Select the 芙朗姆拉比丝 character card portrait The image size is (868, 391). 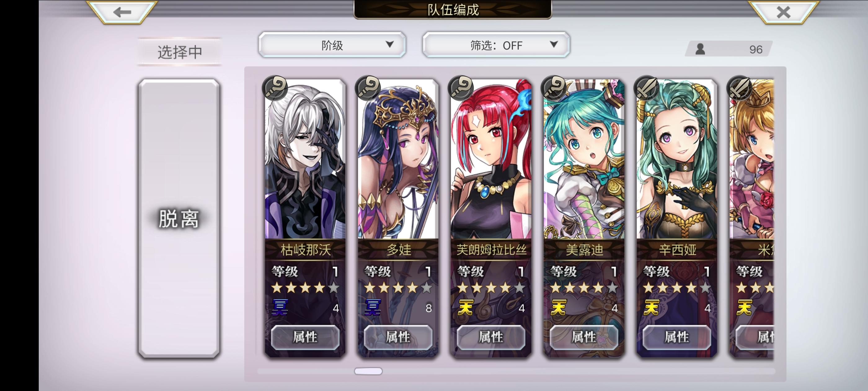(491, 159)
